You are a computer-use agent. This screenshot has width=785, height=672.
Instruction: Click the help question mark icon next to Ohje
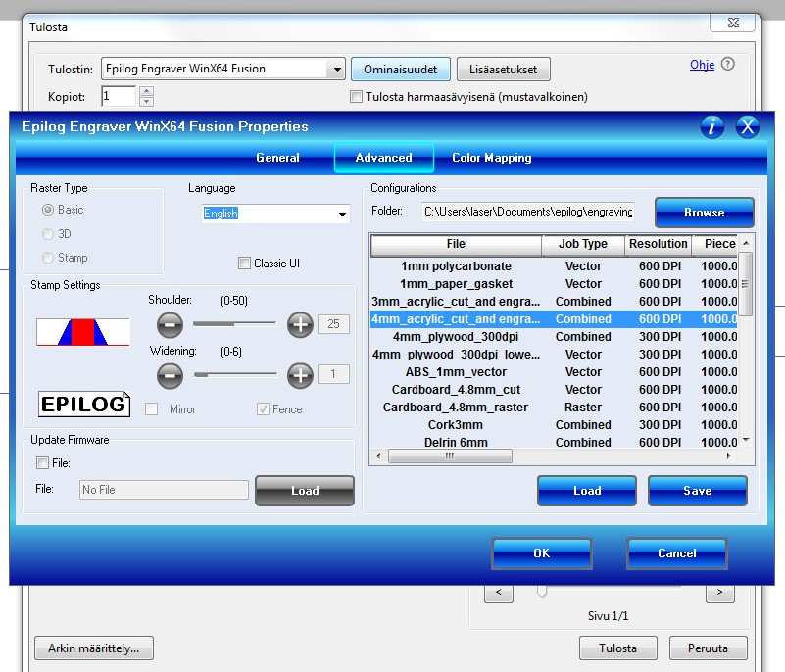[x=728, y=64]
